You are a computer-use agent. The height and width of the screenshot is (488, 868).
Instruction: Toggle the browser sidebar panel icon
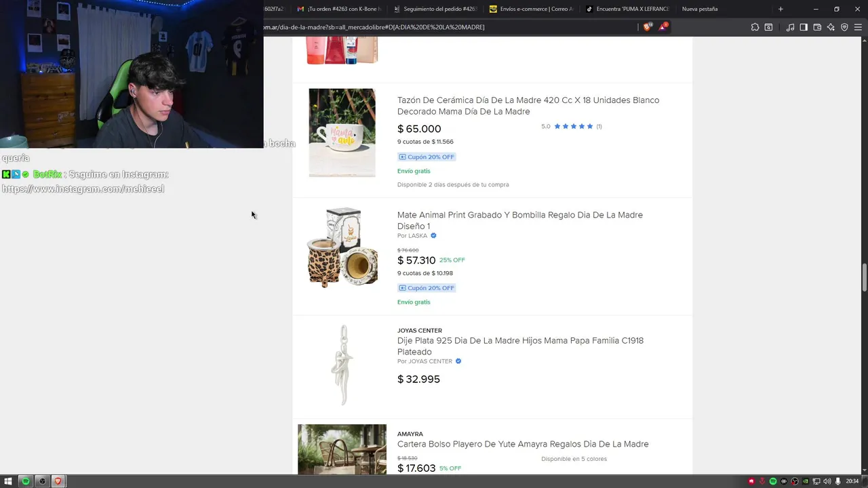click(804, 27)
